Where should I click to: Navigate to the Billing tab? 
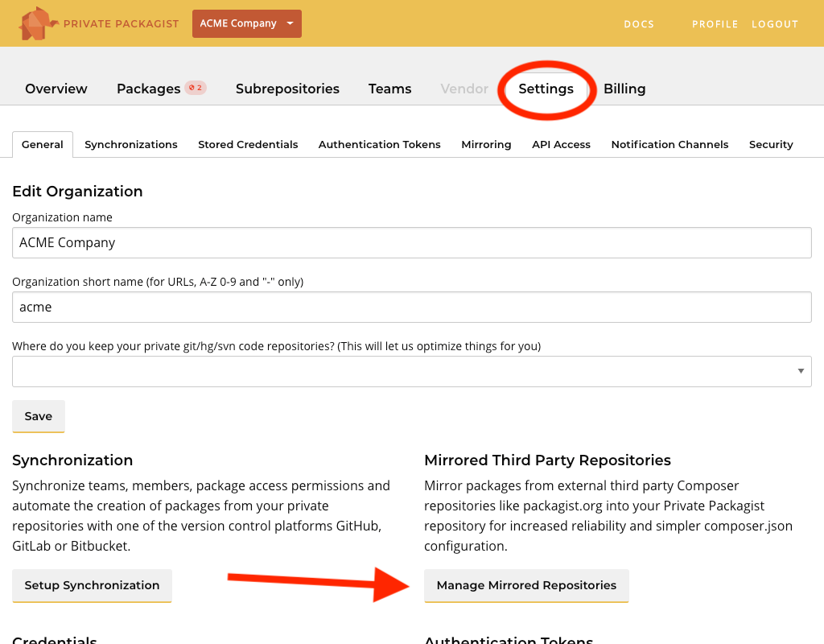coord(624,89)
